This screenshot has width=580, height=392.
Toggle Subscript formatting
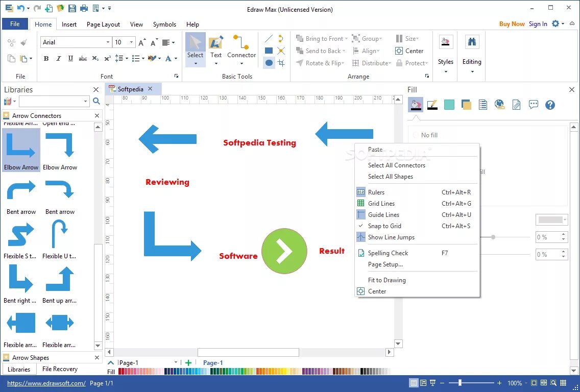coord(95,58)
